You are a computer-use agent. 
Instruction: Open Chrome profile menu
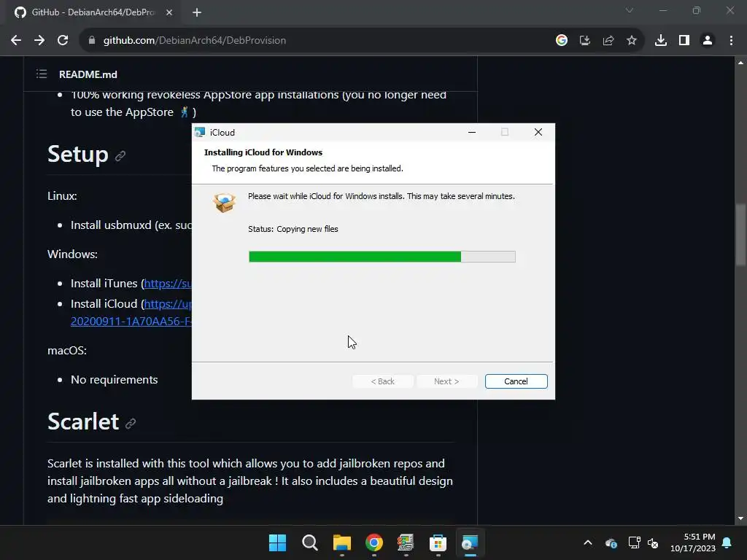[708, 41]
